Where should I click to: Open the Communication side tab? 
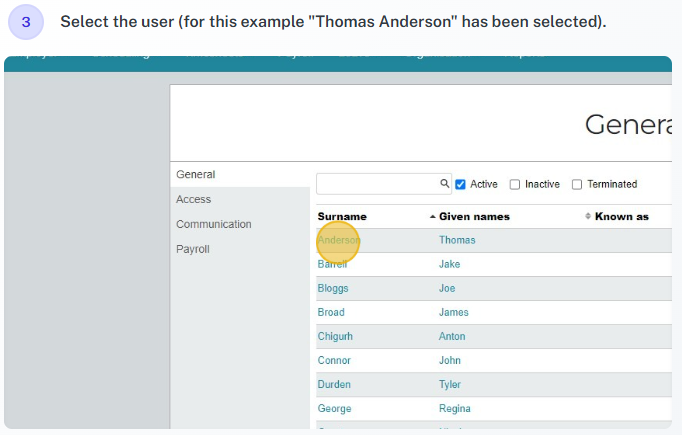coord(214,224)
